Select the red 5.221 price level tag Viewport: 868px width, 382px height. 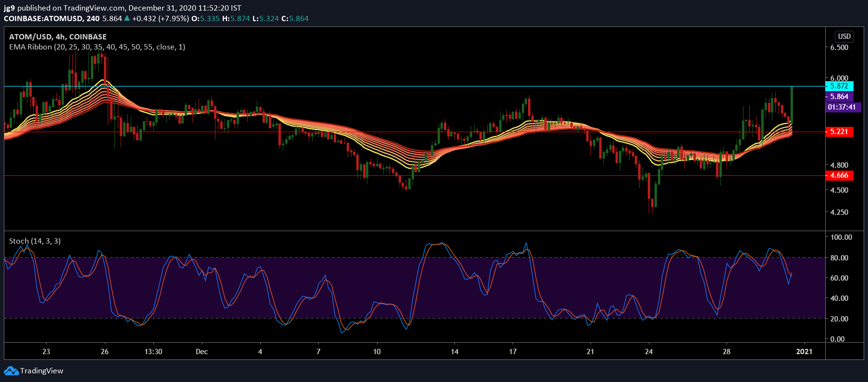839,132
